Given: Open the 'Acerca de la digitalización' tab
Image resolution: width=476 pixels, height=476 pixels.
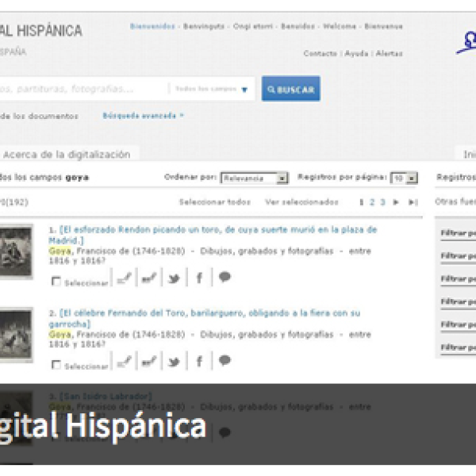Looking at the screenshot, I should (x=67, y=154).
